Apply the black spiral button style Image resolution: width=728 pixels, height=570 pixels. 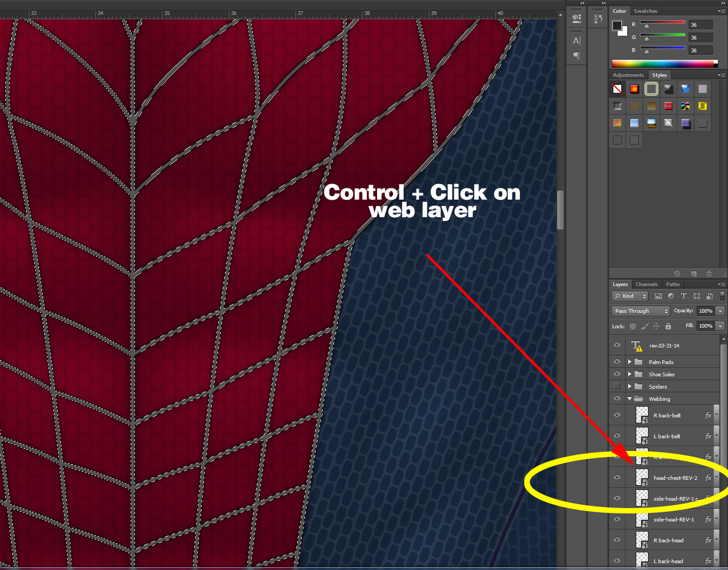tap(668, 89)
